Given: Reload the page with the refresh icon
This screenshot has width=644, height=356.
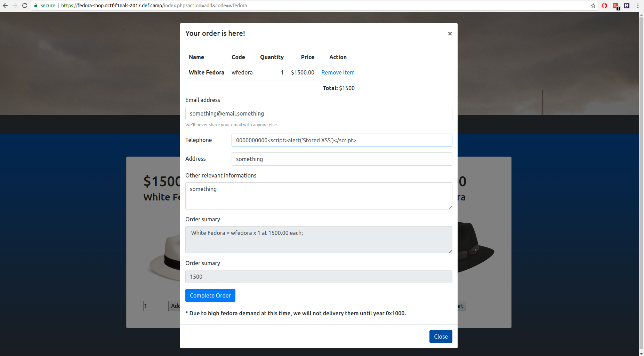Looking at the screenshot, I should (x=25, y=6).
